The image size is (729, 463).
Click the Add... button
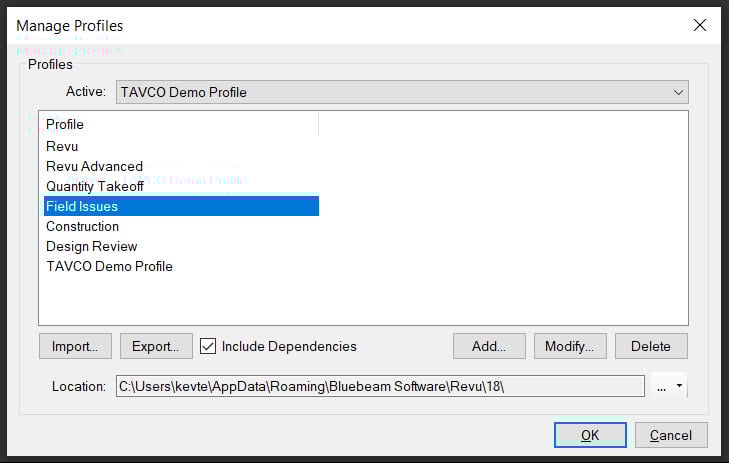(489, 346)
